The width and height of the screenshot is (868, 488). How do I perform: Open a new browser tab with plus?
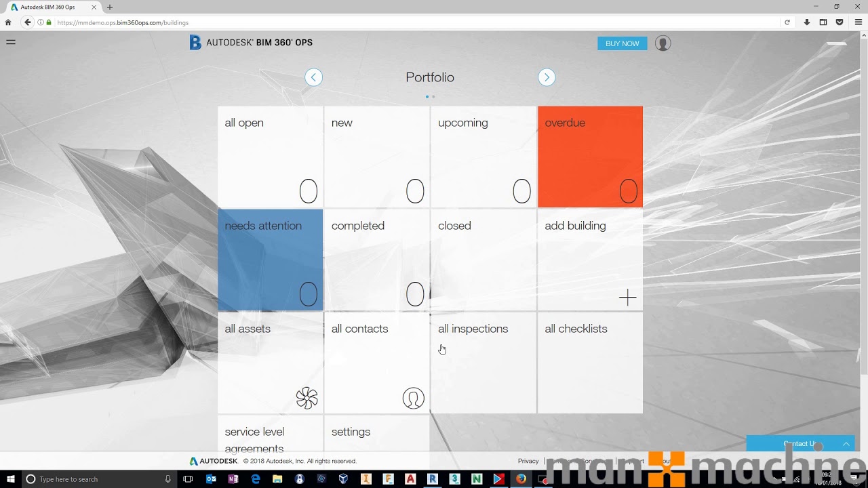click(x=110, y=7)
